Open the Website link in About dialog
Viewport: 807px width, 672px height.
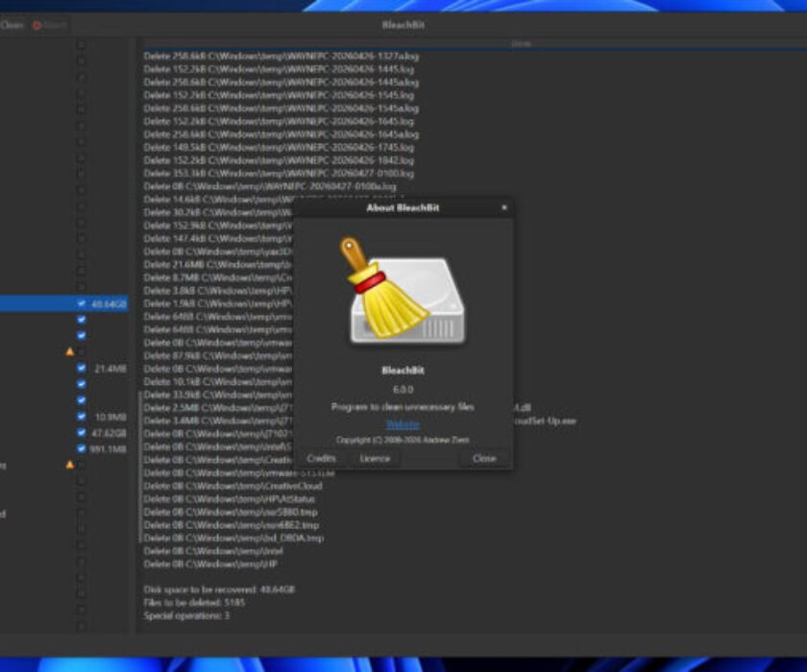click(403, 424)
